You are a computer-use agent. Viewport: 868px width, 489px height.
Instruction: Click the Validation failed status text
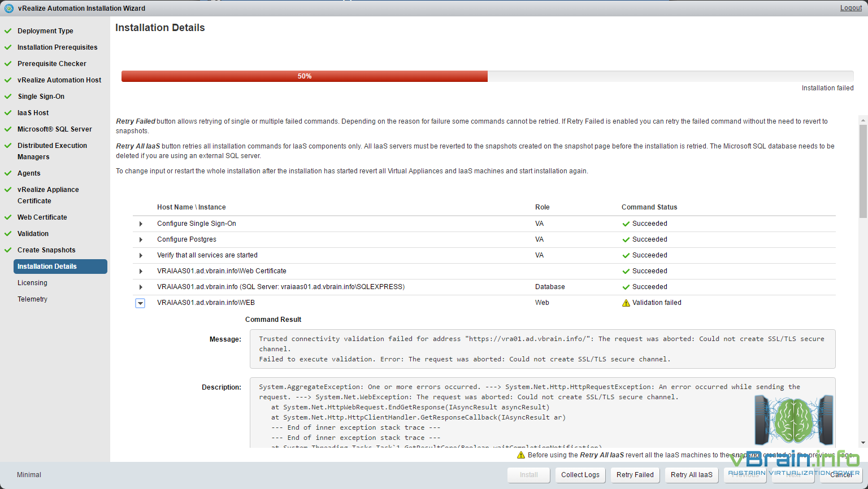click(x=657, y=303)
